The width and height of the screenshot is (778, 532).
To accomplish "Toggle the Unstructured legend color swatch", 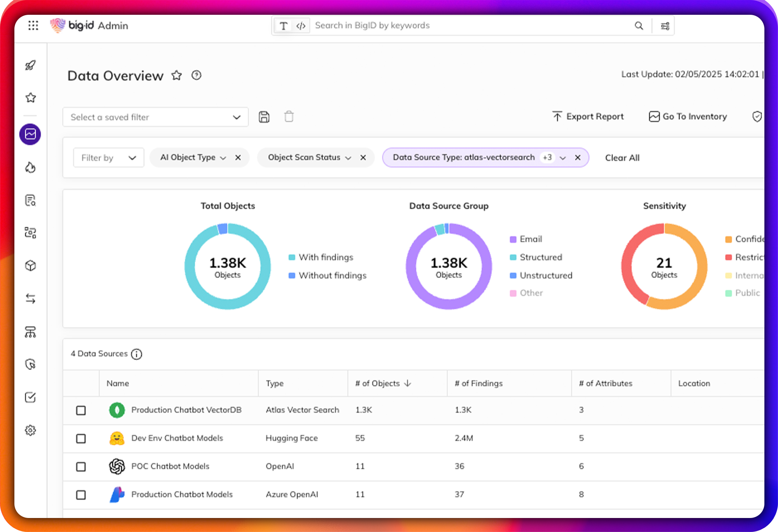I will [x=513, y=276].
